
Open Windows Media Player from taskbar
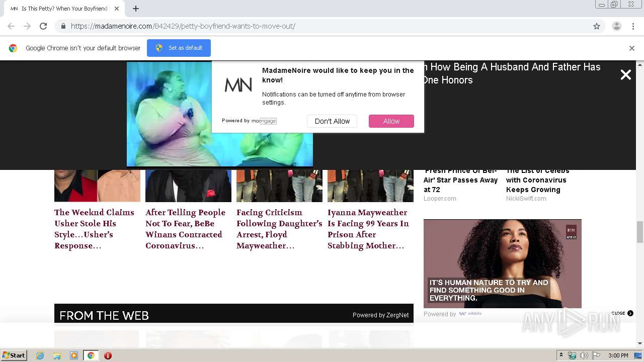(x=74, y=355)
